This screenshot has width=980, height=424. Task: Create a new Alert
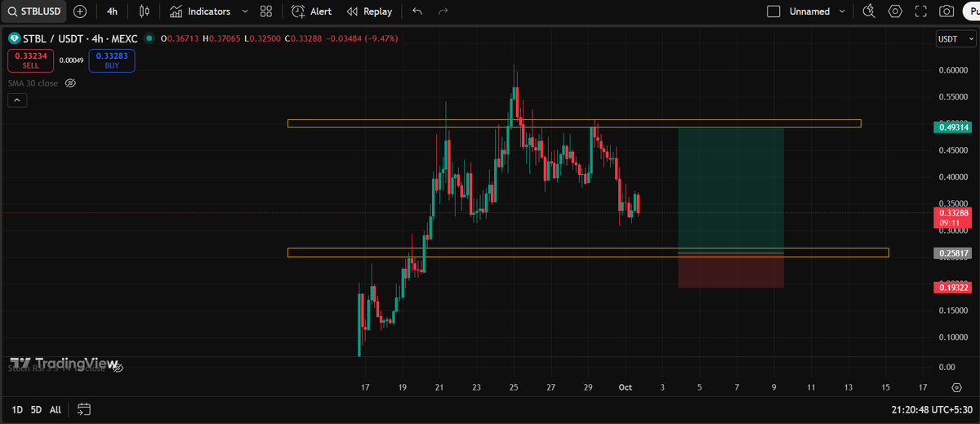click(311, 11)
